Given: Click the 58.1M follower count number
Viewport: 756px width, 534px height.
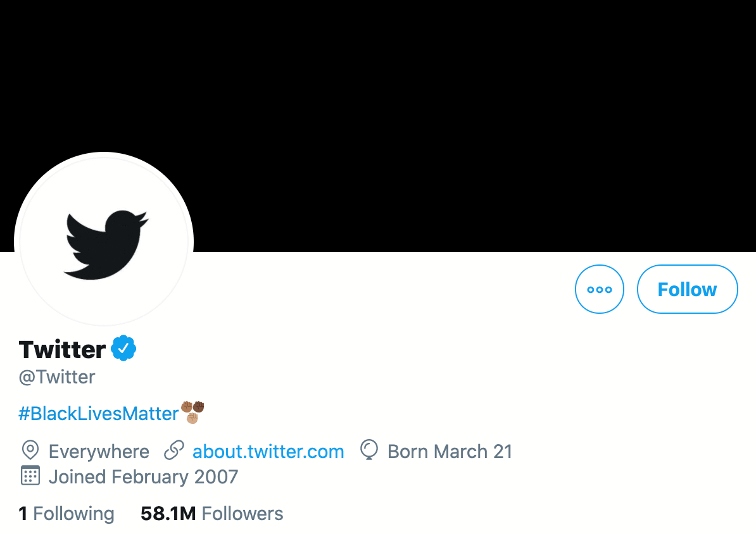Looking at the screenshot, I should pyautogui.click(x=168, y=514).
